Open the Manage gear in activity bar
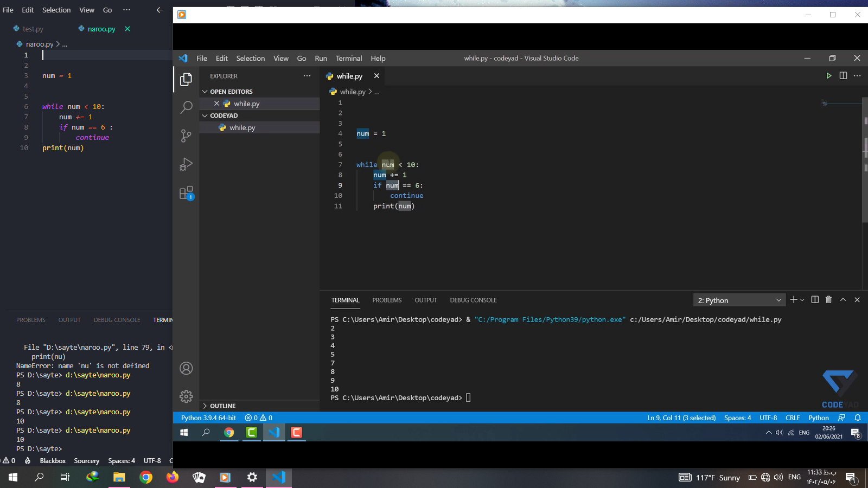 coord(186,396)
